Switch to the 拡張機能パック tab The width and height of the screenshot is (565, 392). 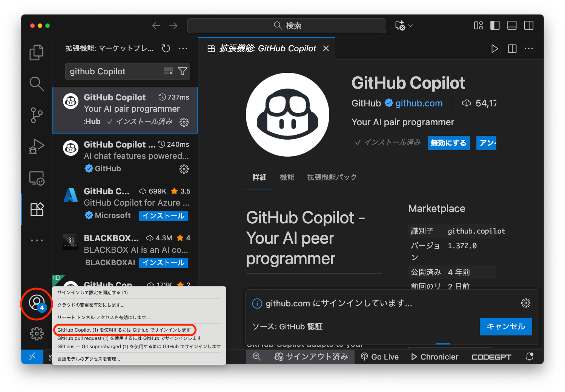tap(332, 177)
